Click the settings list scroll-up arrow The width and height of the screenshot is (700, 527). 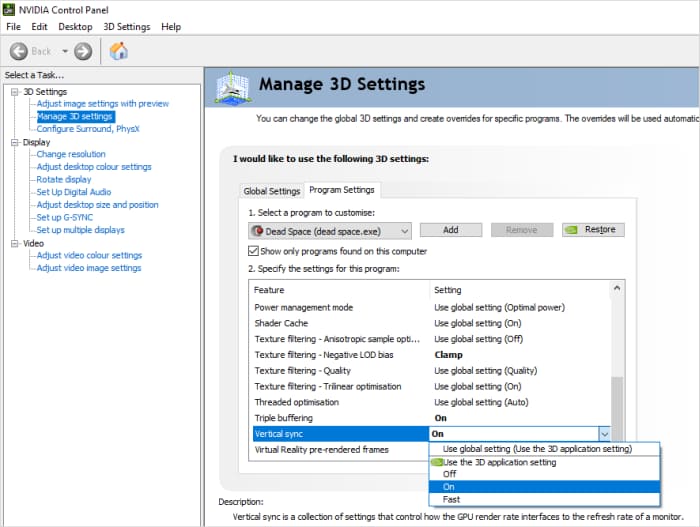[617, 289]
